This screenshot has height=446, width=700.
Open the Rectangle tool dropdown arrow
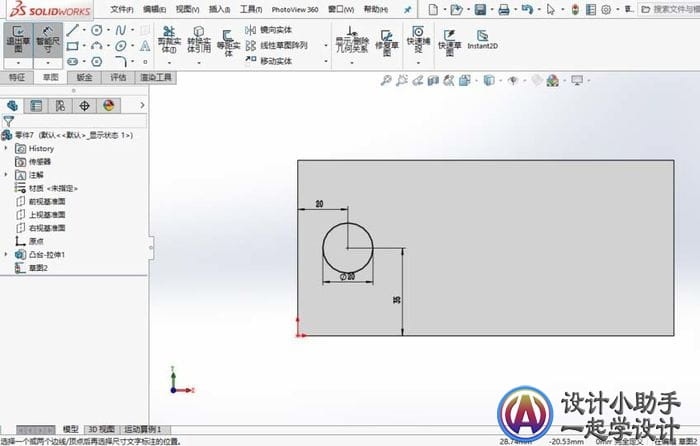tap(84, 46)
